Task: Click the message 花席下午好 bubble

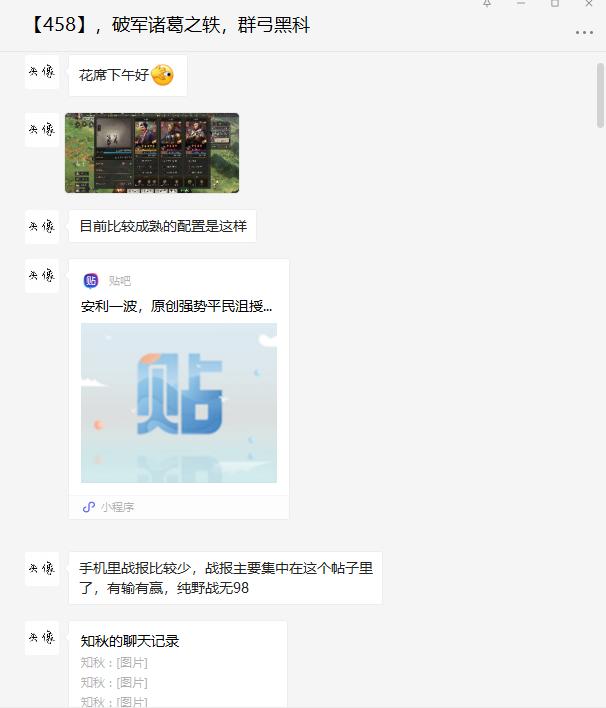Action: tap(128, 75)
